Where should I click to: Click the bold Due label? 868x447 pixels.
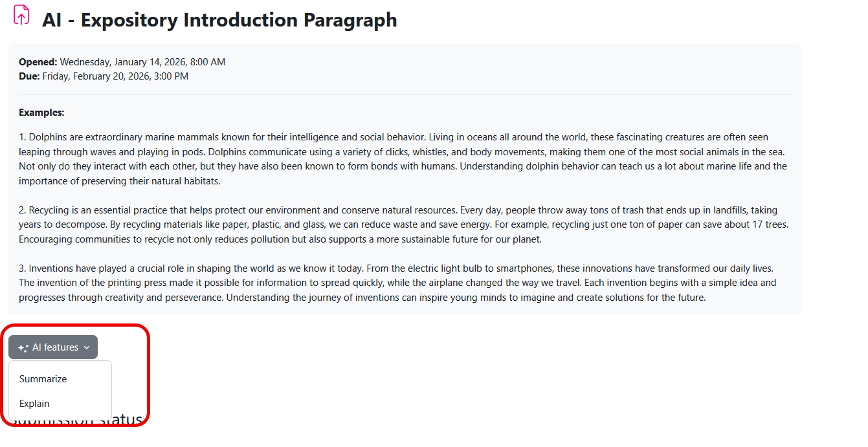pyautogui.click(x=29, y=76)
